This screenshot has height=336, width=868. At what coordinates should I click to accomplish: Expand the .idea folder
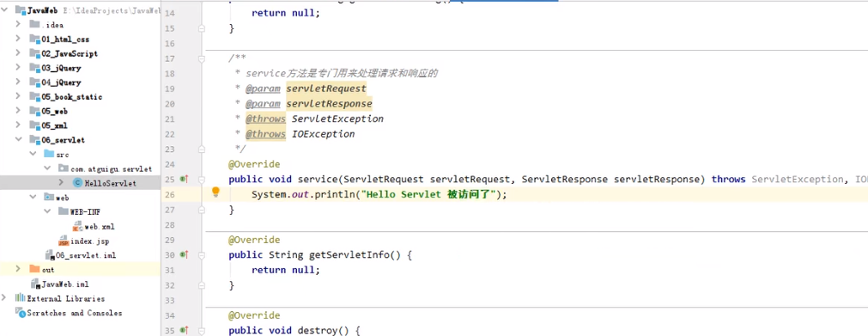18,24
